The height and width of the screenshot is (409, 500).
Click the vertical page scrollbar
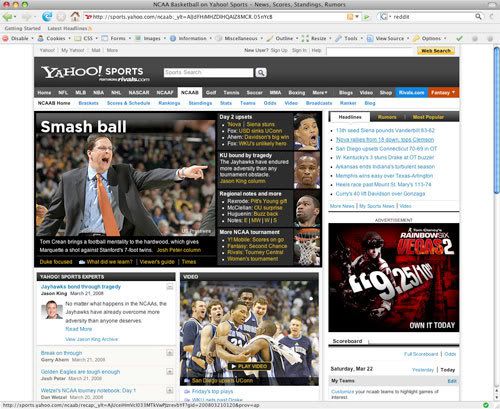497,120
